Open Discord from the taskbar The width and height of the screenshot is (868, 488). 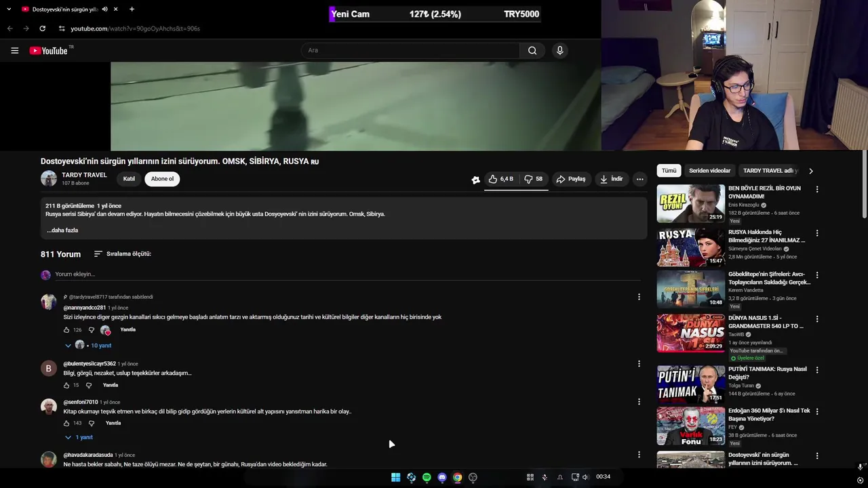tap(442, 477)
